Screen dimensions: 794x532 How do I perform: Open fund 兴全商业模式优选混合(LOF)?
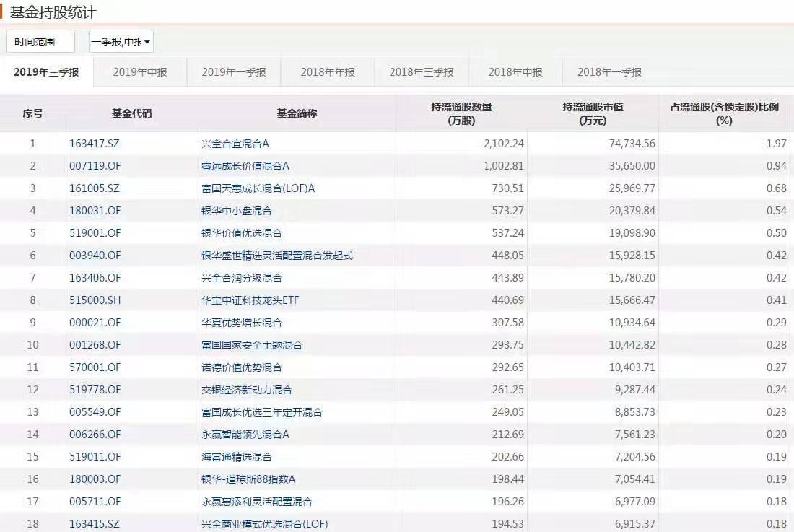[x=265, y=524]
